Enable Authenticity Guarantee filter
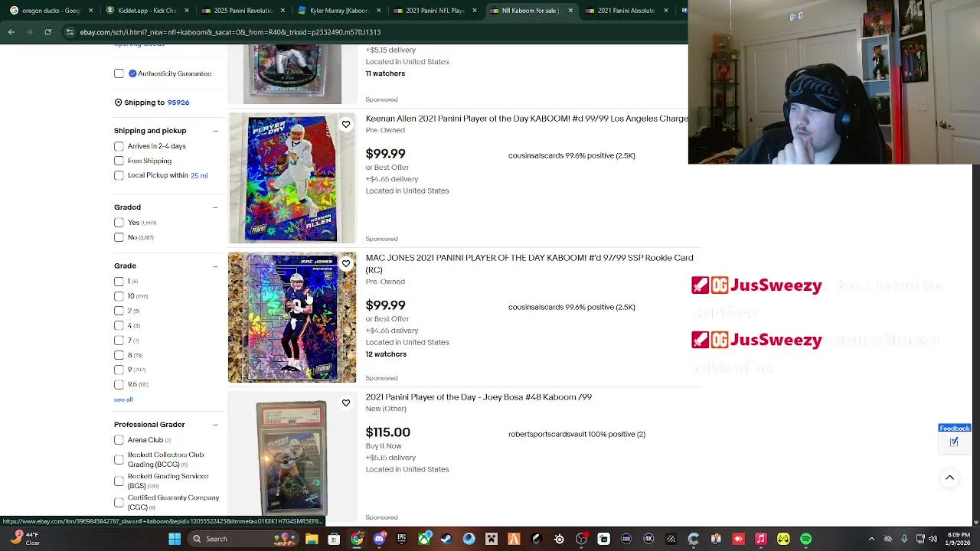 coord(119,73)
